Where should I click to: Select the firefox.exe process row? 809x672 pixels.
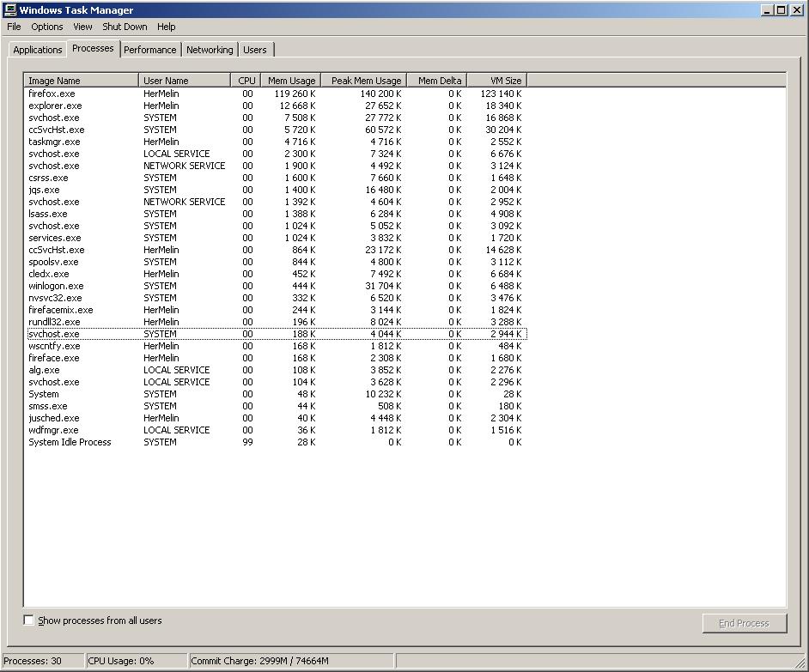coord(277,94)
